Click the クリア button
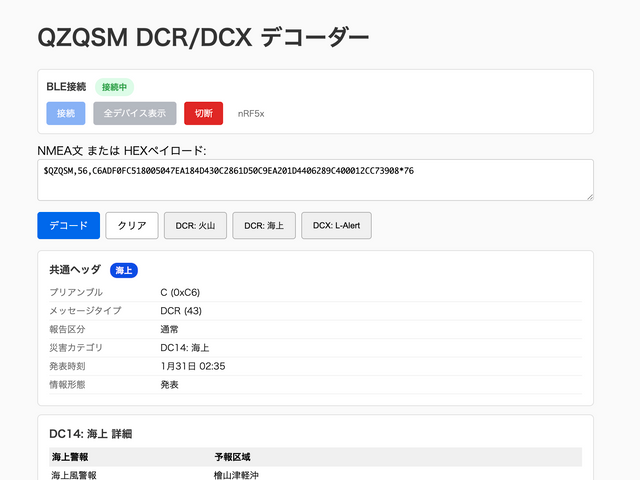The height and width of the screenshot is (480, 640). (x=132, y=226)
